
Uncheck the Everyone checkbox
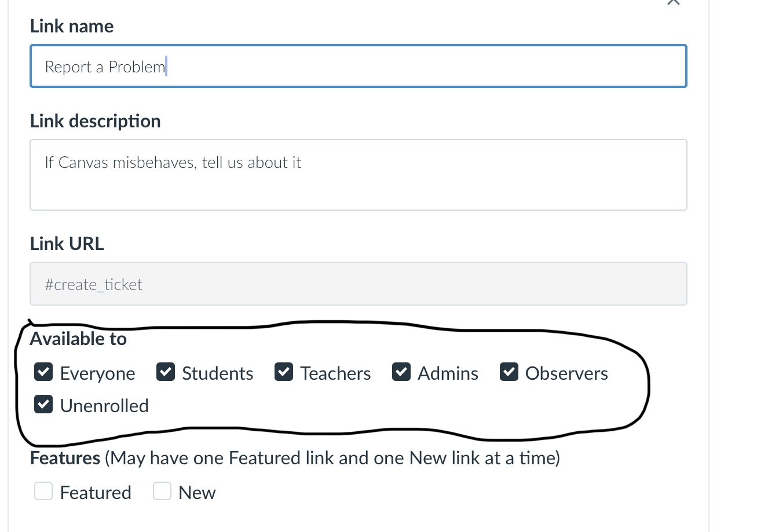click(x=43, y=372)
